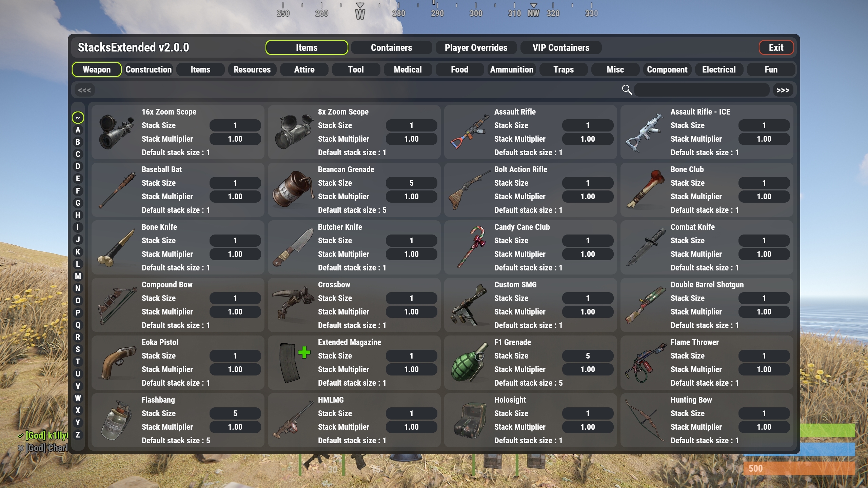Open the Resources category tab
868x488 pixels.
pos(252,69)
